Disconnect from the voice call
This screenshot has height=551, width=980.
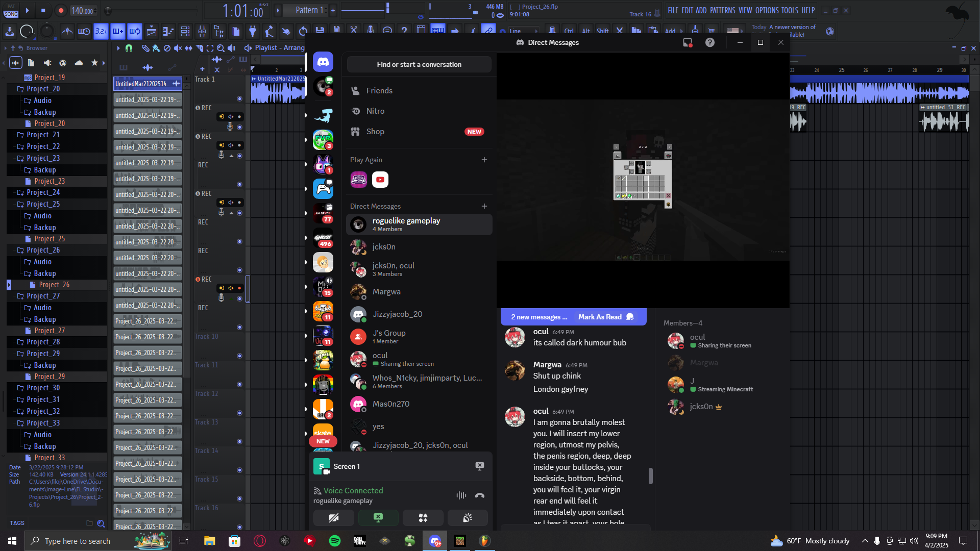click(x=479, y=495)
